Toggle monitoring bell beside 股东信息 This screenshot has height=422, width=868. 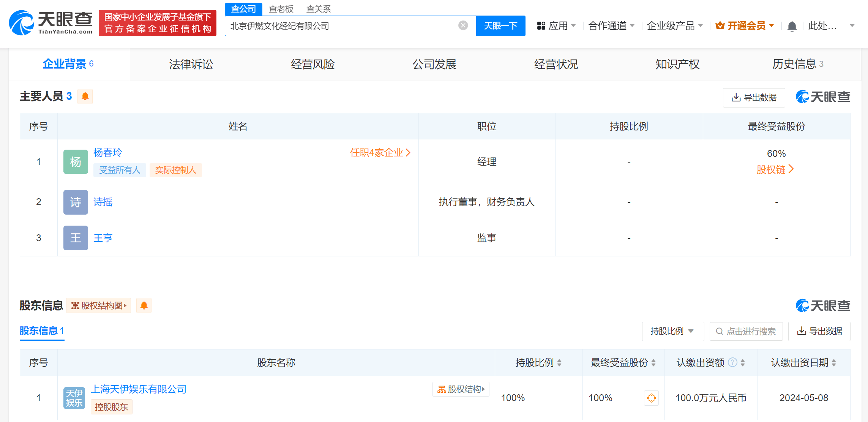click(144, 305)
